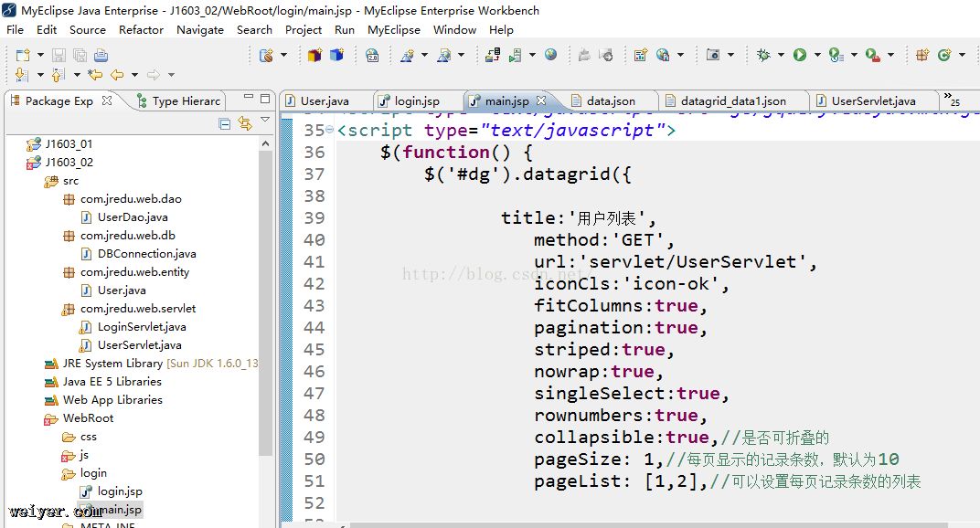Open the File menu
This screenshot has height=528, width=980.
pyautogui.click(x=15, y=29)
